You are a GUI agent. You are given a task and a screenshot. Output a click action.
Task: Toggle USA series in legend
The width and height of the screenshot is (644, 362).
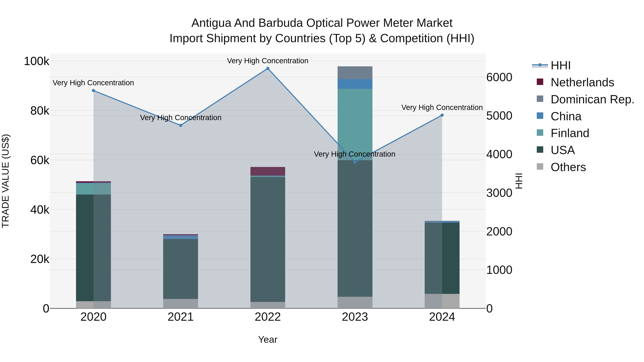(x=556, y=150)
